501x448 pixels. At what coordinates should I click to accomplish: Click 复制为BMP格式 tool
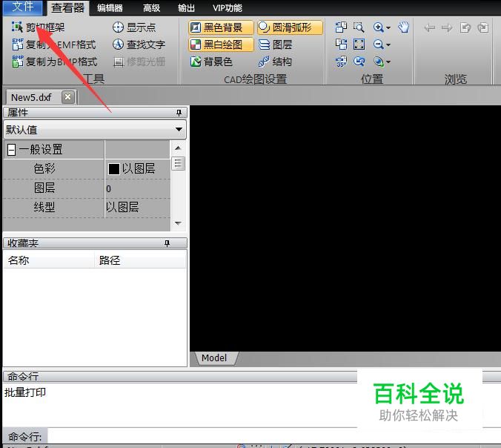[55, 62]
